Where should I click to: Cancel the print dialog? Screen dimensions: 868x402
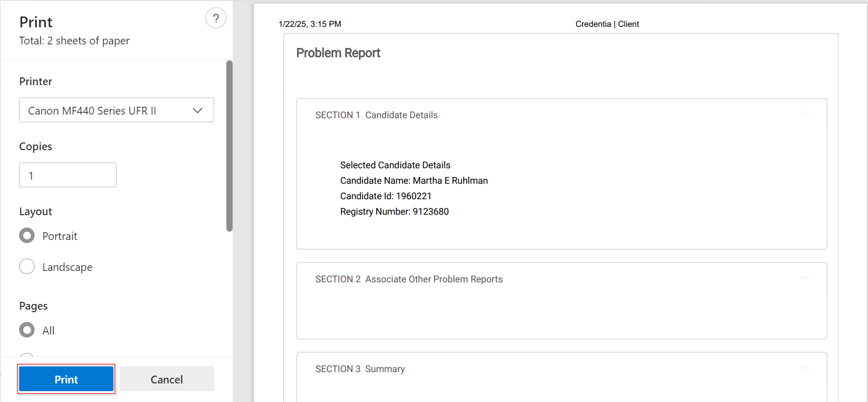click(167, 379)
